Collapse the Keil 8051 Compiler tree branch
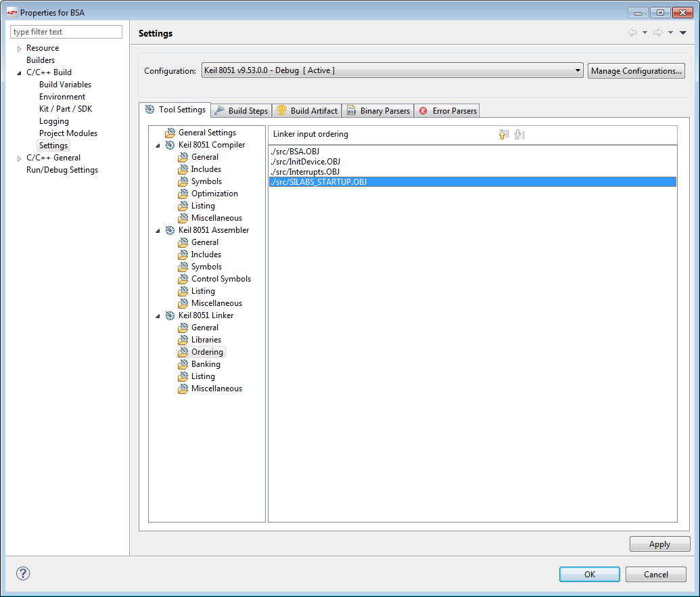 pos(158,144)
